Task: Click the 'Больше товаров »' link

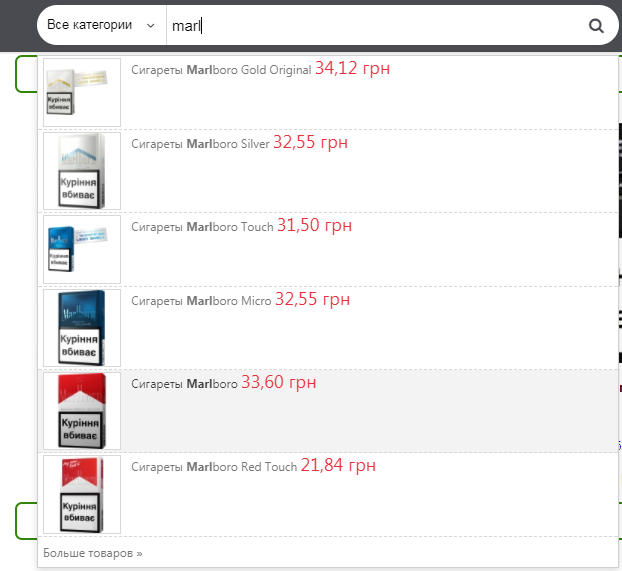Action: click(93, 553)
